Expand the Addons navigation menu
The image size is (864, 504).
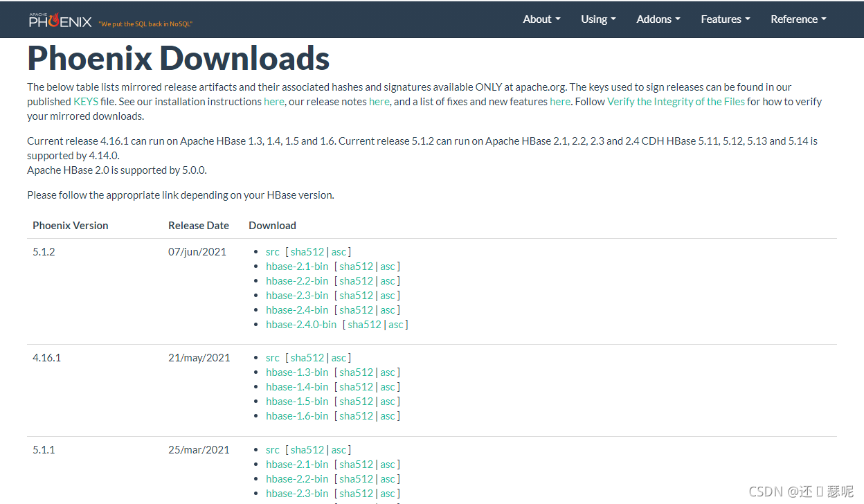click(657, 19)
